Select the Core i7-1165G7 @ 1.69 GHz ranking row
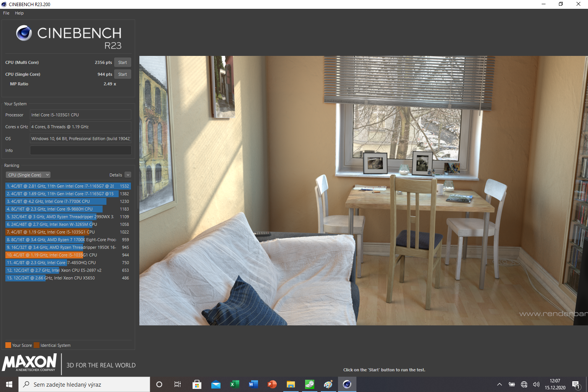Screen dimensions: 588x392 click(68, 194)
